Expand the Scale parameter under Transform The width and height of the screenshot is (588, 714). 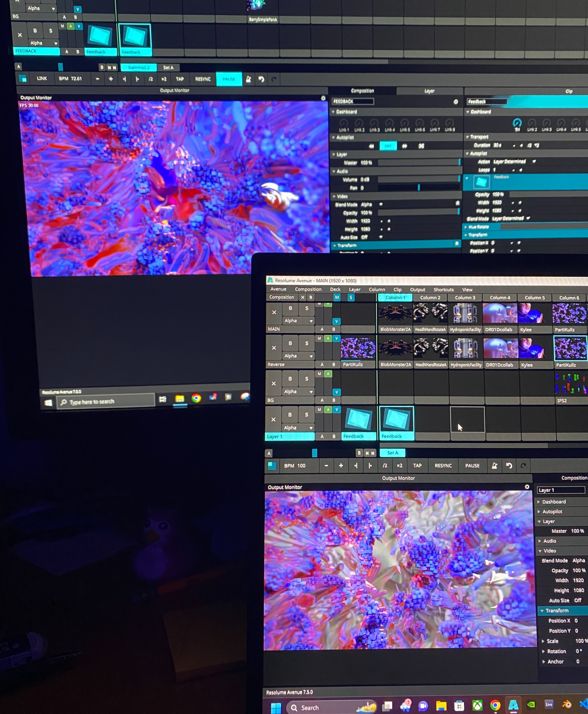543,641
